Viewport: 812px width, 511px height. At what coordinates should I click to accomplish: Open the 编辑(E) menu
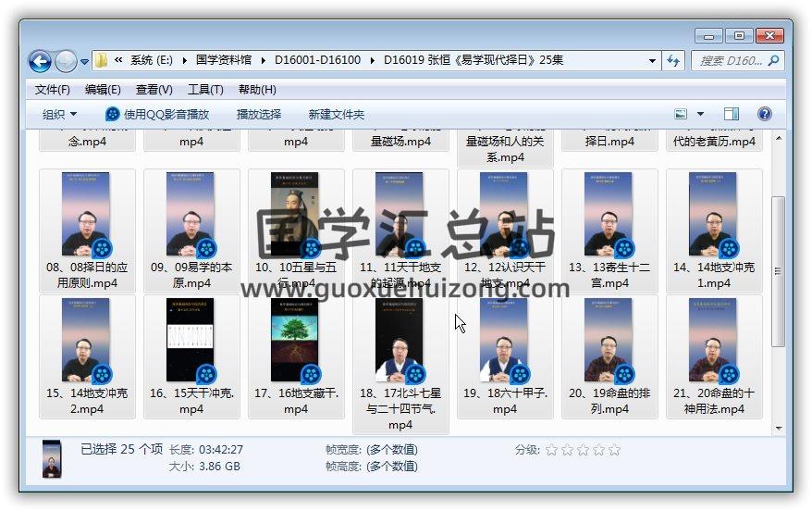[103, 90]
